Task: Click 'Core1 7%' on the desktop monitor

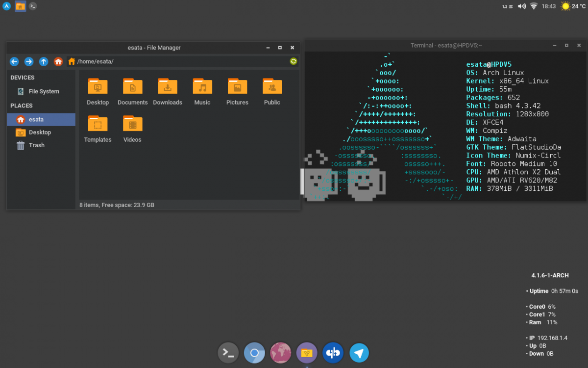Action: point(540,315)
